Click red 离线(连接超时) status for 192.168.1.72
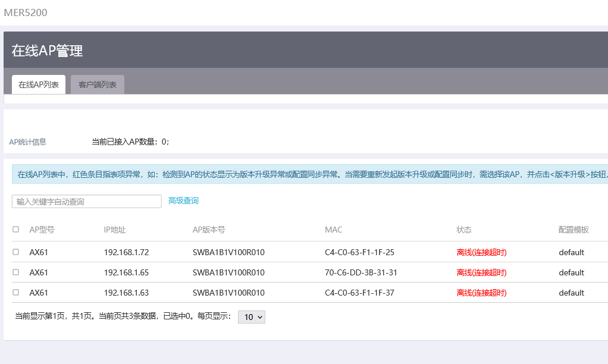The image size is (608, 364). point(481,252)
